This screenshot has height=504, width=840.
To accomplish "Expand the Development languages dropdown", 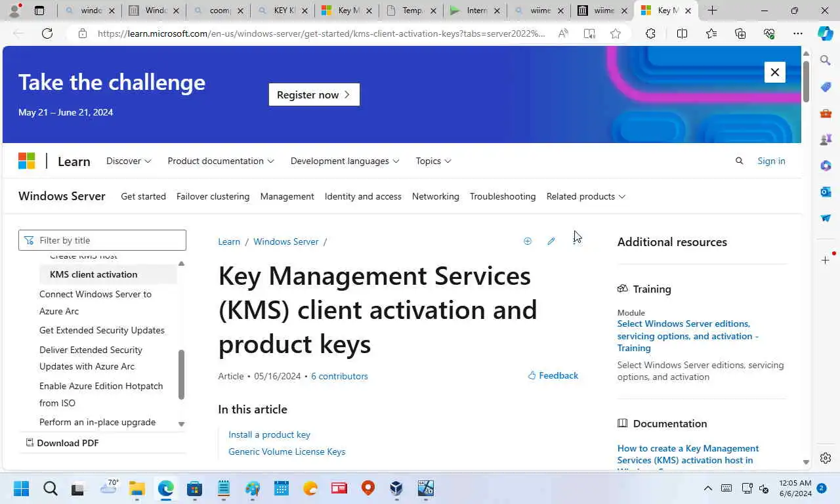I will tap(345, 161).
